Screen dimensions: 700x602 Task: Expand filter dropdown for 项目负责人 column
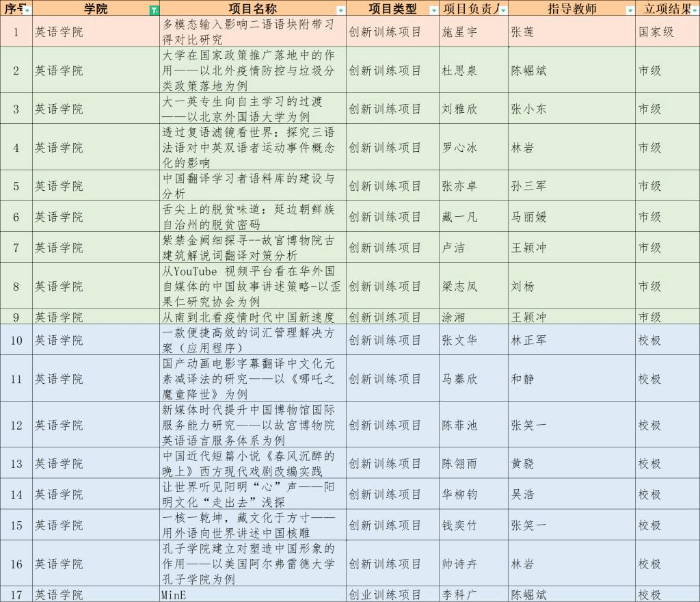pyautogui.click(x=503, y=10)
